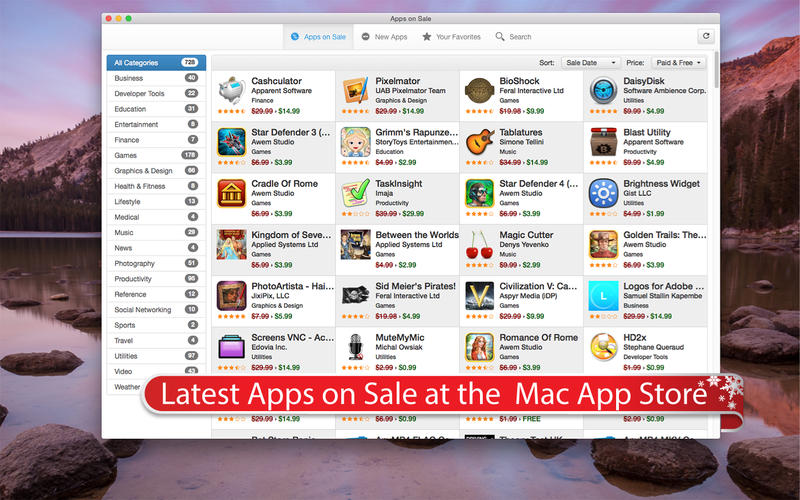Click the DaisyDisk app icon
800x500 pixels.
point(603,90)
